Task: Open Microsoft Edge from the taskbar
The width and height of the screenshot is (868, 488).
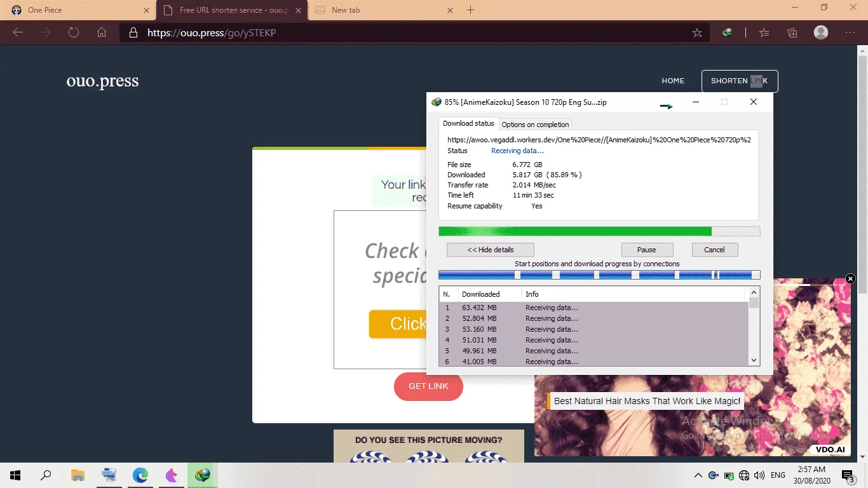Action: (x=140, y=475)
